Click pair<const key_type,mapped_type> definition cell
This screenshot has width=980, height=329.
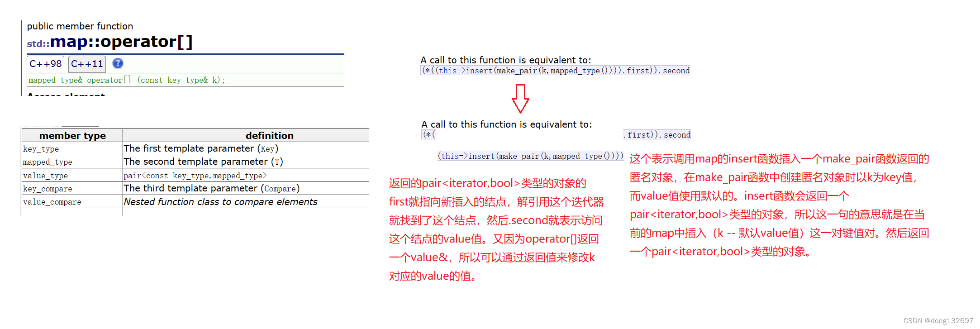pyautogui.click(x=246, y=175)
